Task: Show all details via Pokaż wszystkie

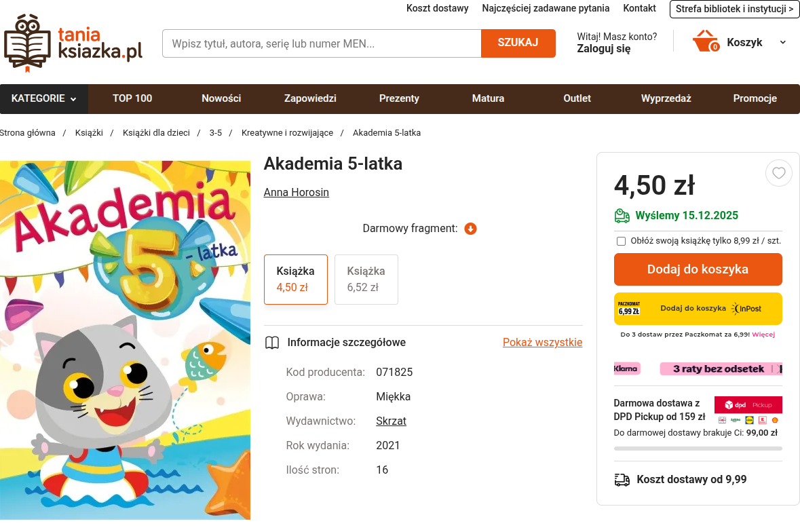Action: [542, 343]
